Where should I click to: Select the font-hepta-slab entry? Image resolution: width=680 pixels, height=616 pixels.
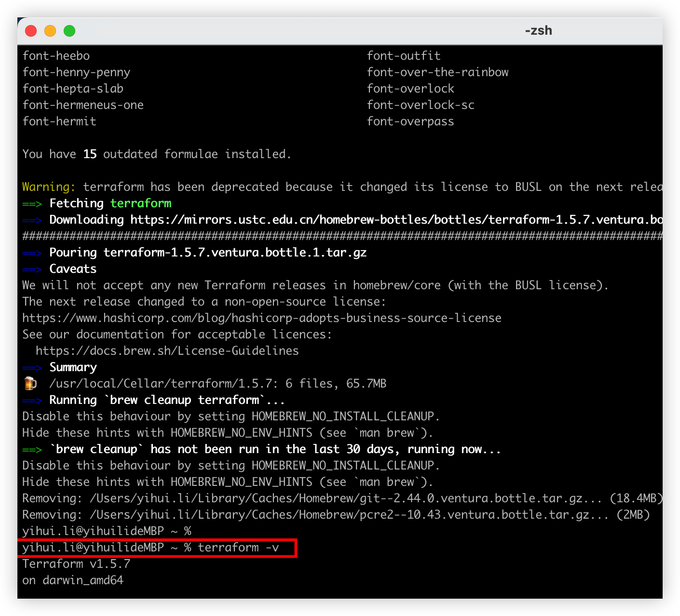(73, 89)
